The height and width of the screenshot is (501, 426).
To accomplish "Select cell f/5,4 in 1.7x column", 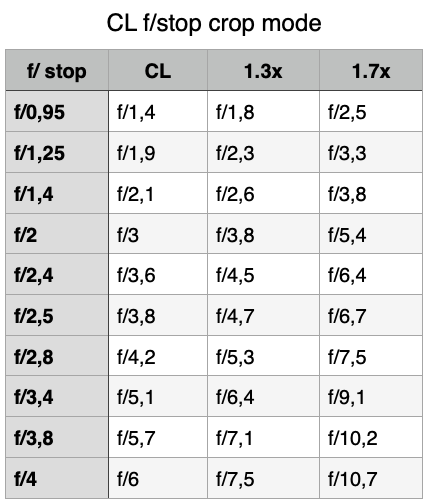I will coord(371,234).
